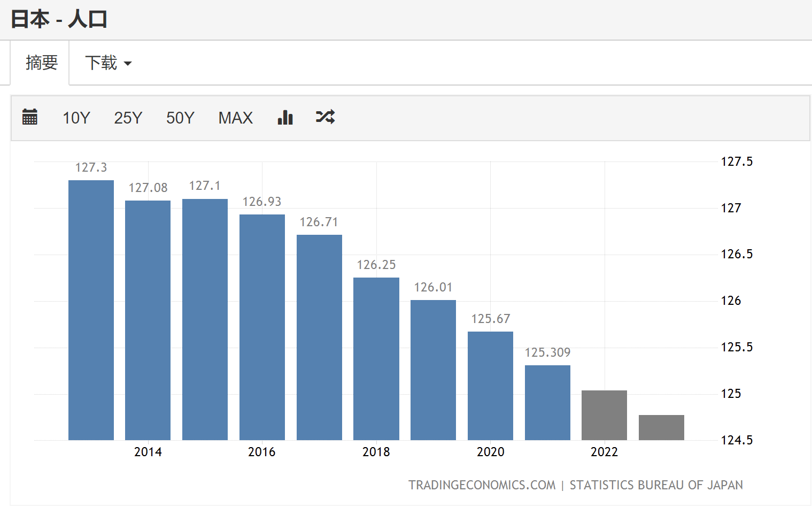Select the bar labeled 127.1

(x=205, y=320)
